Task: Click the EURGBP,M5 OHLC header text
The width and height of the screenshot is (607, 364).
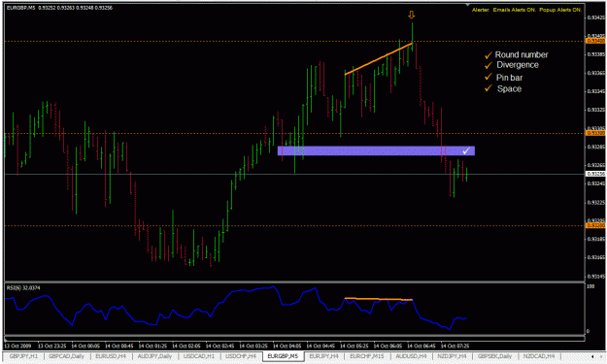Action: (x=59, y=8)
